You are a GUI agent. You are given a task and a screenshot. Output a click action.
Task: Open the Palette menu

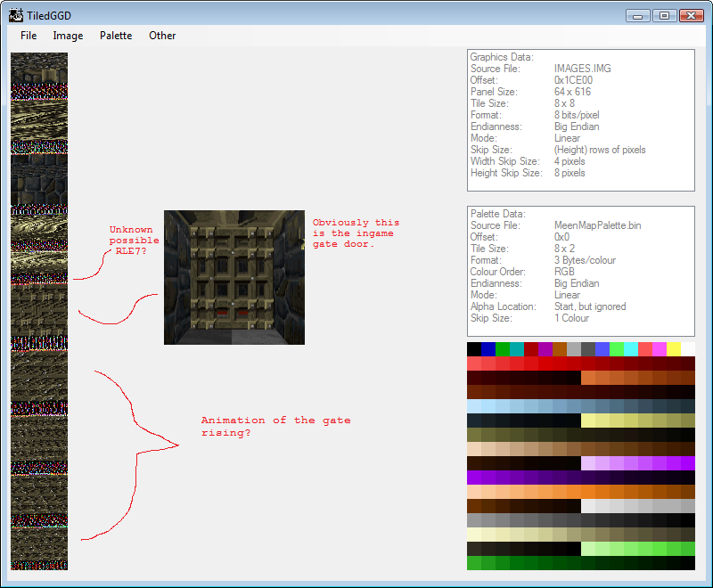coord(116,36)
